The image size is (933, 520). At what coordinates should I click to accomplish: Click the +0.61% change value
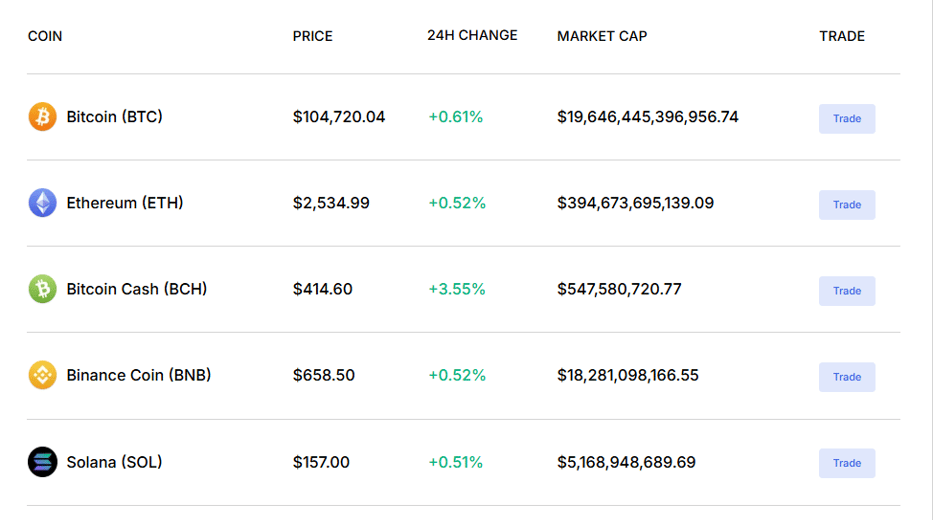click(455, 117)
